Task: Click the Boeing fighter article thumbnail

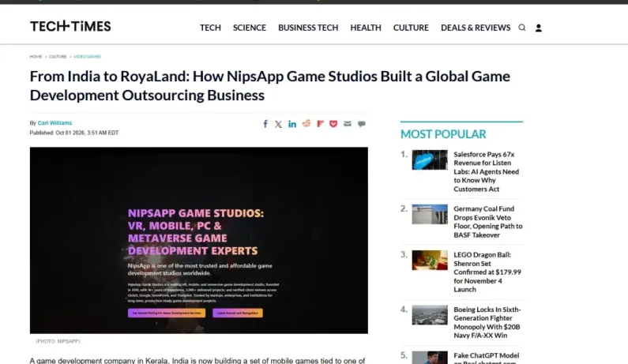Action: coord(430,315)
